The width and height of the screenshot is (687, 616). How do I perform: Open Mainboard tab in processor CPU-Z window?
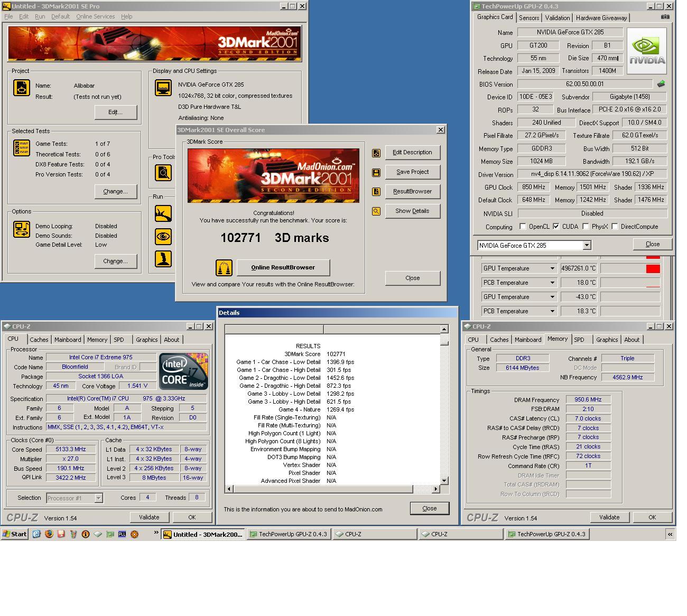pyautogui.click(x=68, y=340)
